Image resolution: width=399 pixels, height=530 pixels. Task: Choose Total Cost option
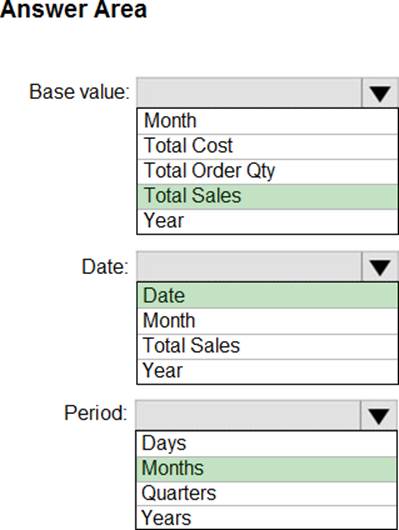point(267,147)
